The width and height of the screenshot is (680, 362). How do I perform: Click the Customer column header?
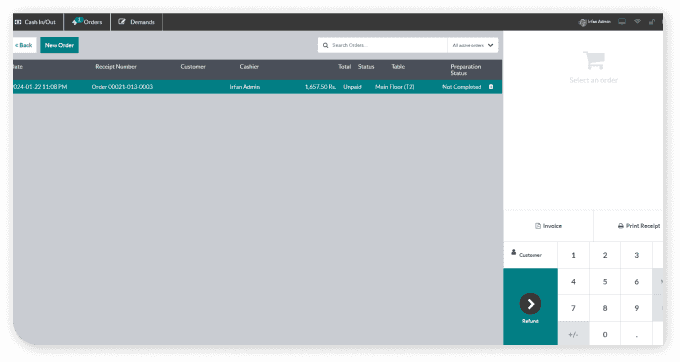193,67
